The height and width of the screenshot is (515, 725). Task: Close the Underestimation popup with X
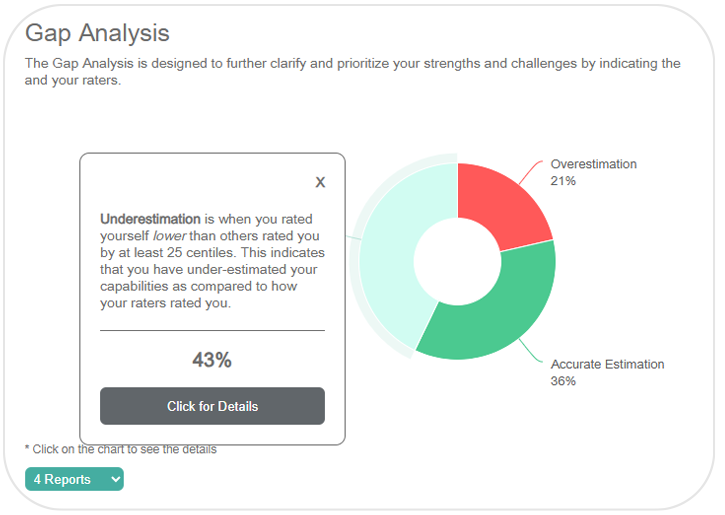click(x=320, y=182)
